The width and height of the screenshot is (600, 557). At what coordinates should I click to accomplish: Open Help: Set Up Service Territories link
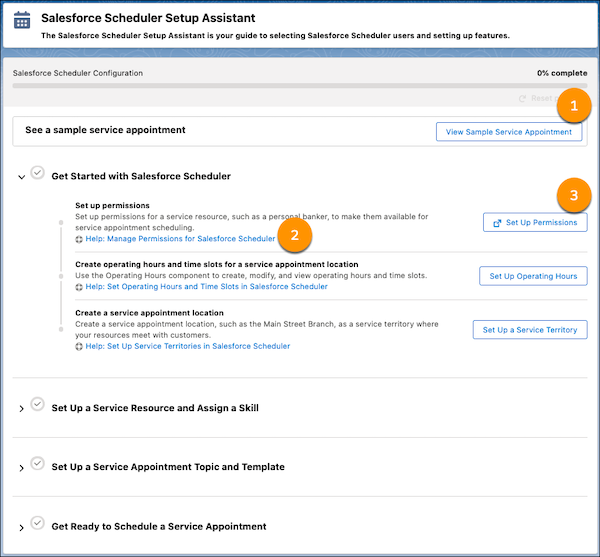coord(188,346)
